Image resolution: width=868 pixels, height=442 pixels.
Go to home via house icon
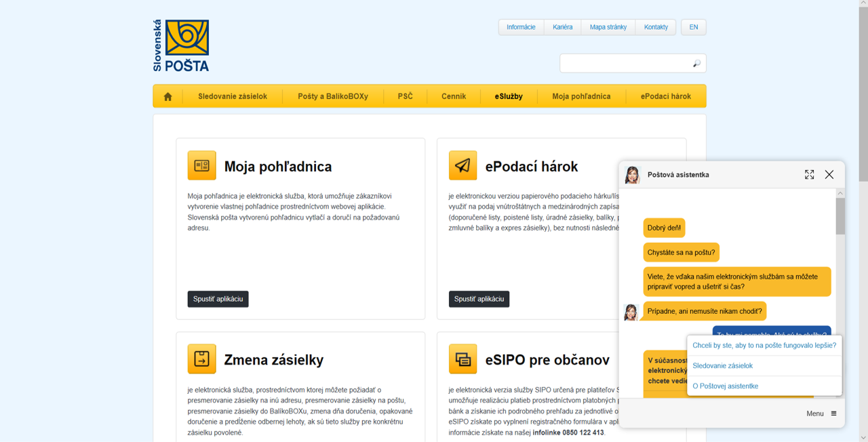pos(167,96)
